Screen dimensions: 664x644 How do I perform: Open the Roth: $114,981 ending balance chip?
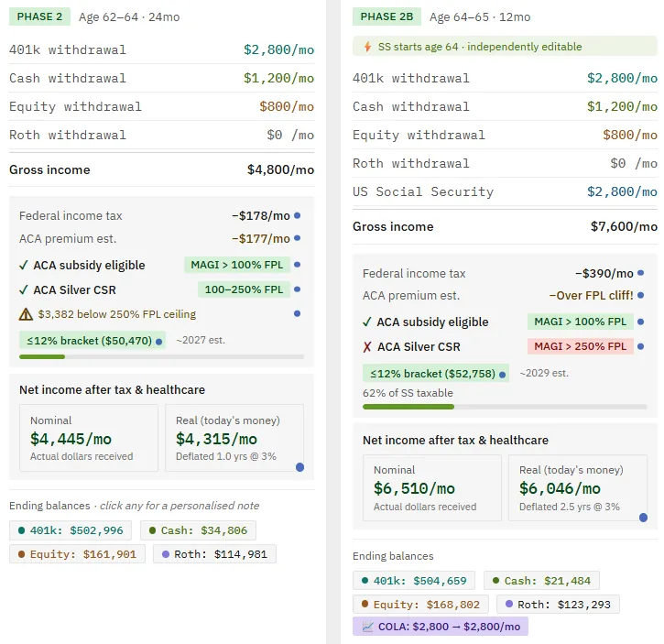tap(214, 554)
